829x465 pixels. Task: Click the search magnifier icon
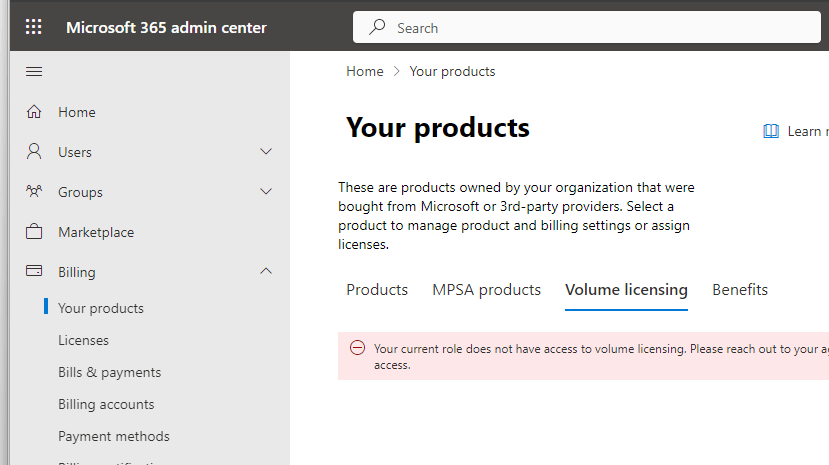[x=377, y=27]
